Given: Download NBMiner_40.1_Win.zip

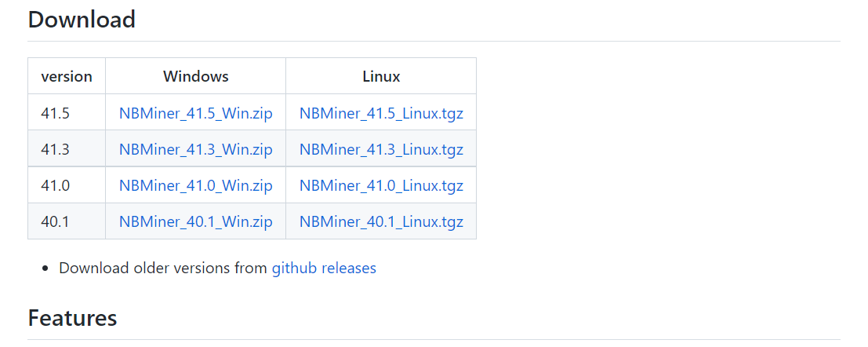Looking at the screenshot, I should point(195,221).
